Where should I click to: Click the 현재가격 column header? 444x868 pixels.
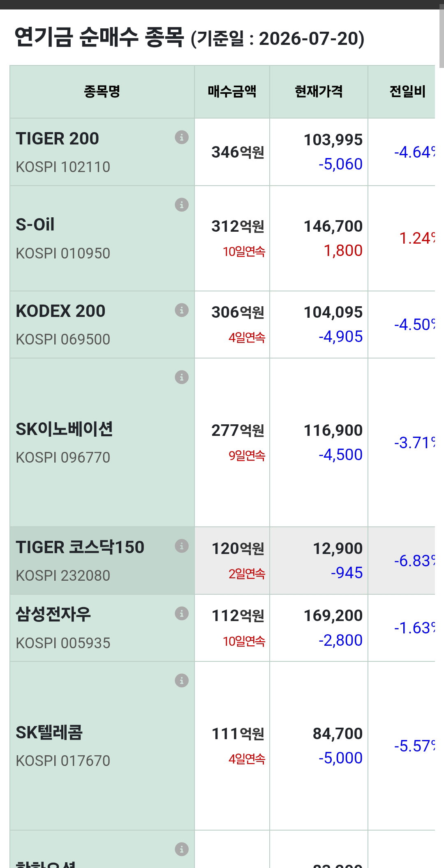click(x=319, y=91)
